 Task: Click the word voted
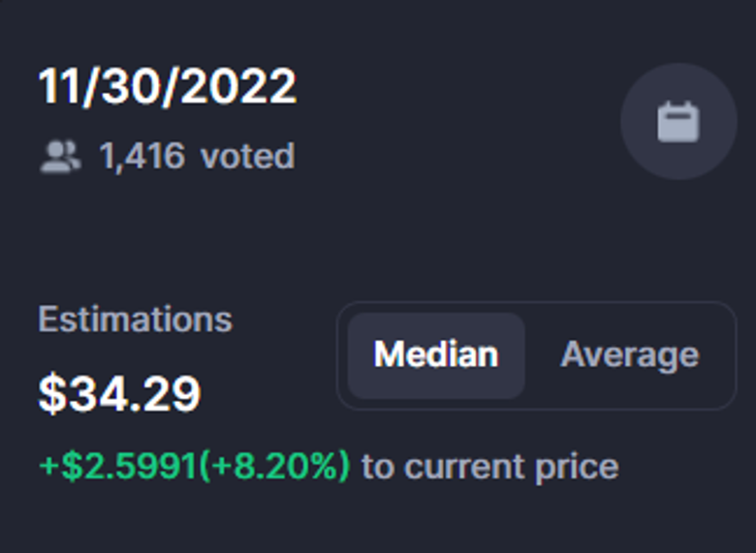tap(247, 156)
